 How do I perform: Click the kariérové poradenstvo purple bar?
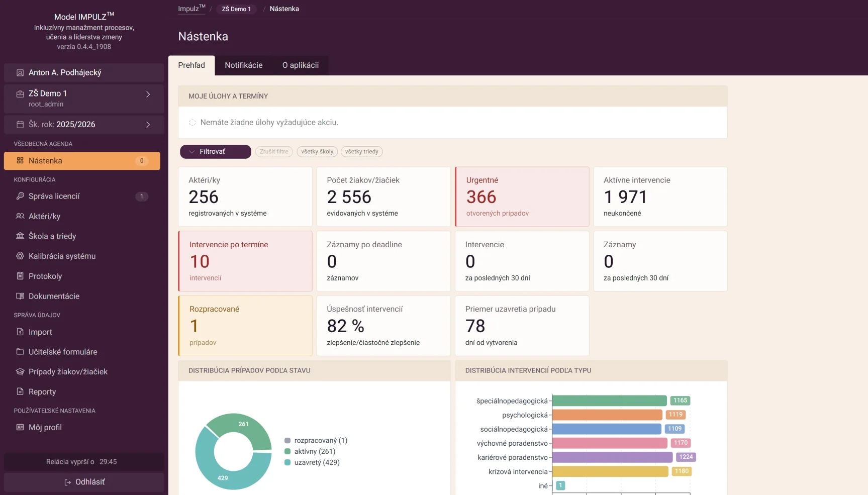[x=612, y=457]
